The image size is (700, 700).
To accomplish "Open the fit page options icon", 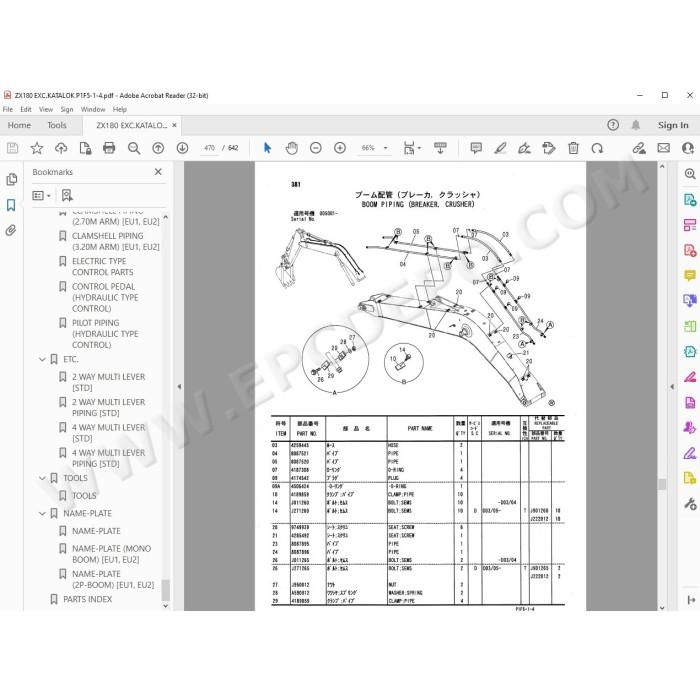I will pyautogui.click(x=412, y=148).
